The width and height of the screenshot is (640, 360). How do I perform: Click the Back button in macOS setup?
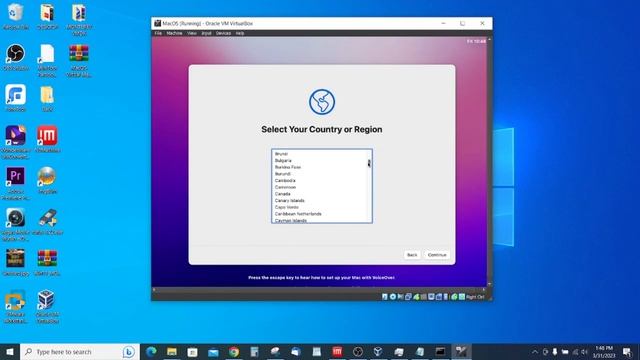click(x=412, y=255)
